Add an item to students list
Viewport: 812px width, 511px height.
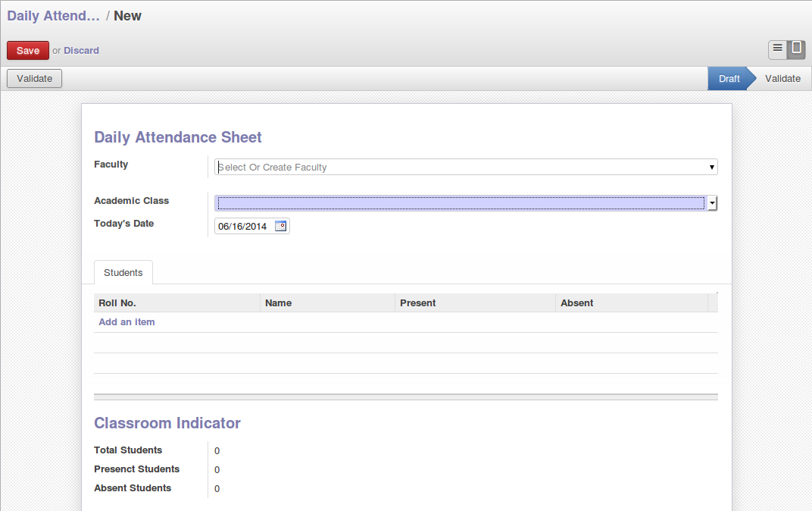click(x=127, y=321)
